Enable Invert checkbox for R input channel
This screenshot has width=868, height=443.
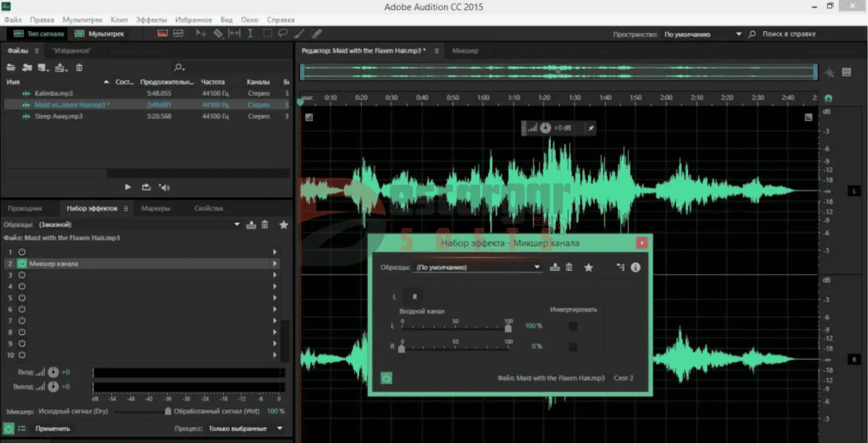[x=573, y=347]
